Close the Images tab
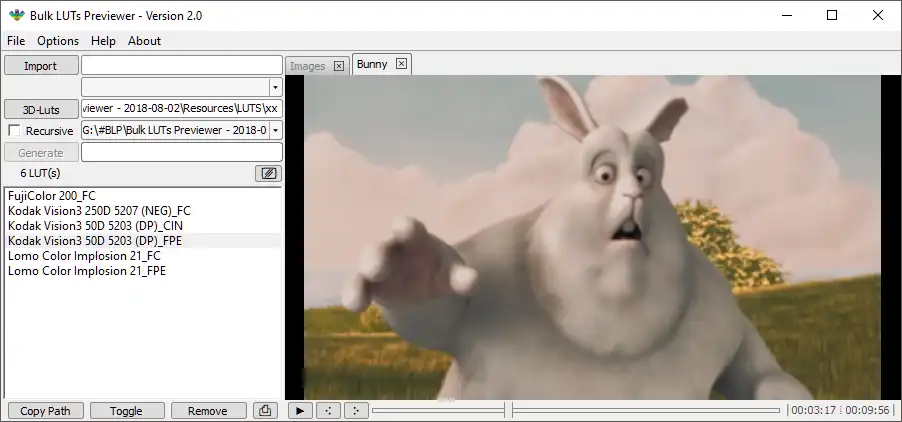Viewport: 902px width, 422px height. [x=339, y=66]
